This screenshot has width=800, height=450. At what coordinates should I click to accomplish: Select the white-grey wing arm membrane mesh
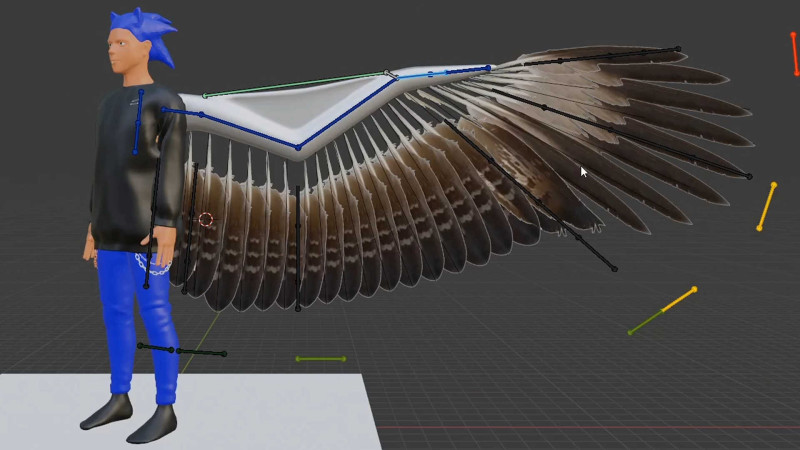pyautogui.click(x=286, y=110)
